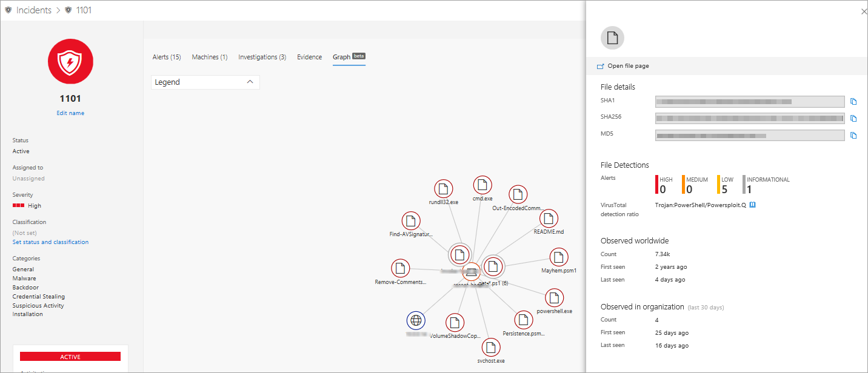Screen dimensions: 868x373
Task: Click Edit name under incident 1101
Action: [70, 113]
